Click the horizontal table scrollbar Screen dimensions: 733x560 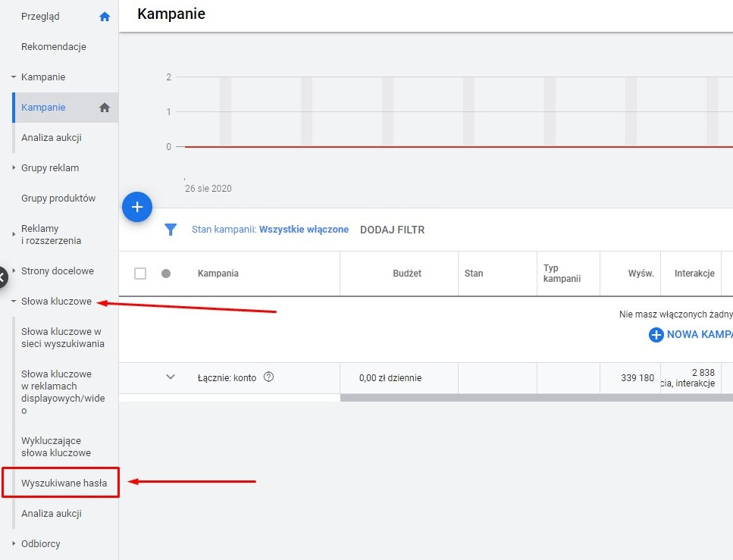[531, 398]
